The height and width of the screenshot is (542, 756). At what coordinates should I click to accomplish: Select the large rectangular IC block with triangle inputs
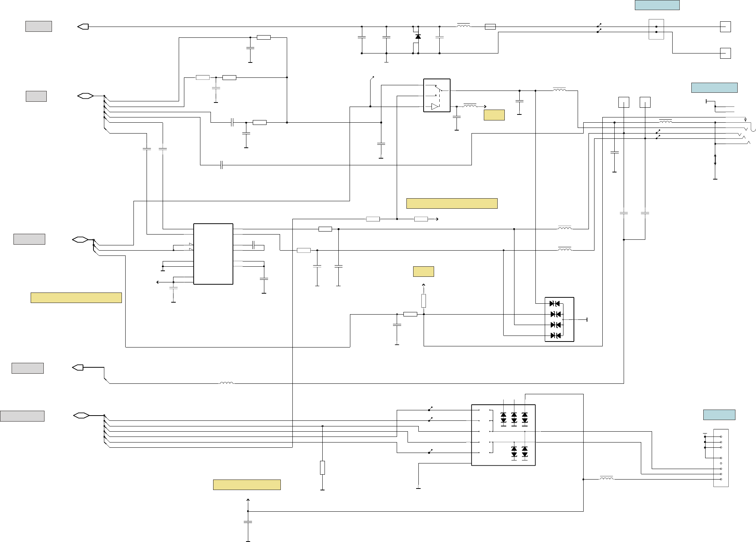[x=213, y=254]
